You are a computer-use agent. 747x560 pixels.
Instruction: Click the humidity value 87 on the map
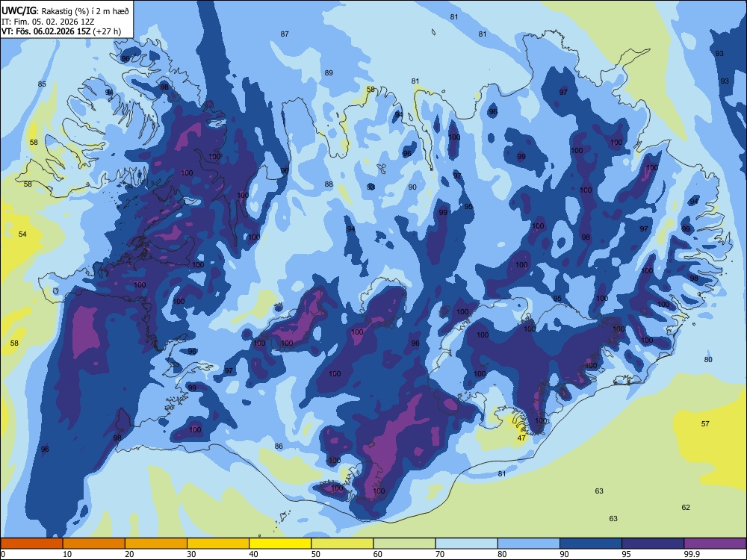tap(285, 34)
